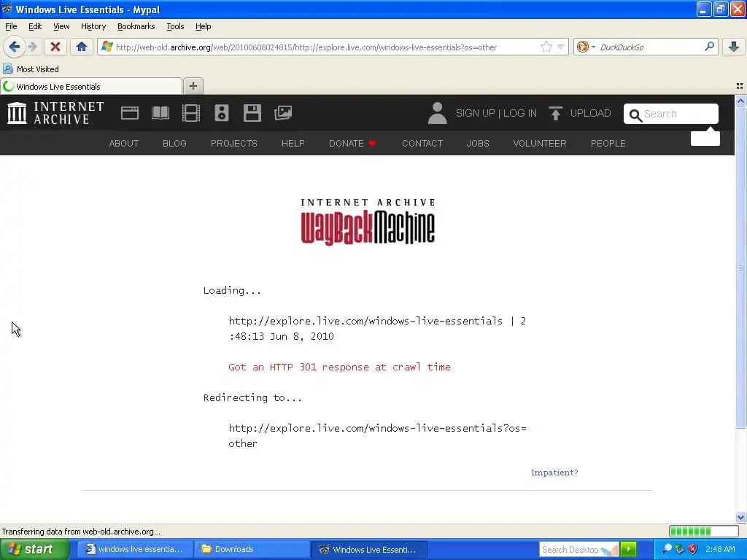Click the forward navigation arrow
Viewport: 747px width, 560px height.
32,47
